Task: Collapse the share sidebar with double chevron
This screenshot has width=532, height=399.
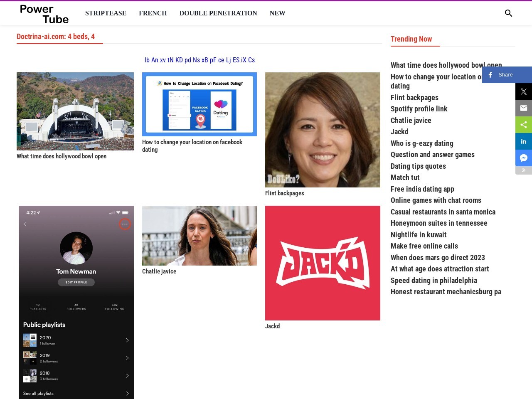Action: (x=524, y=170)
